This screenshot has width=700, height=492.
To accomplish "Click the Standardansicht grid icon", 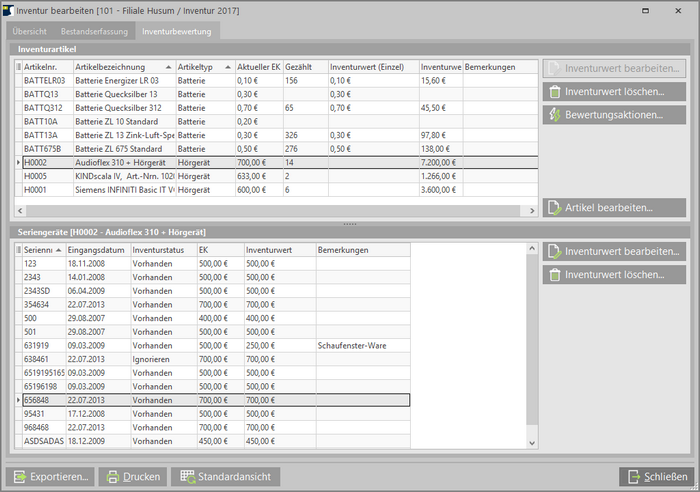I will point(186,477).
